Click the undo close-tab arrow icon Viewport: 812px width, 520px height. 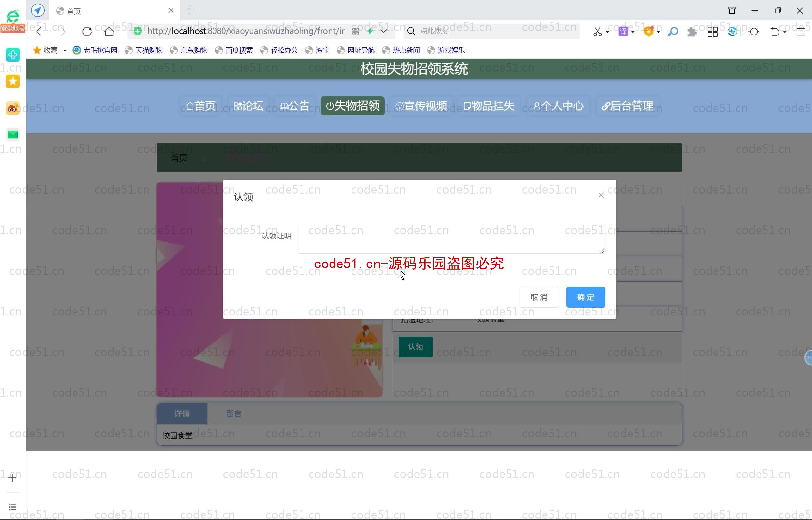775,32
